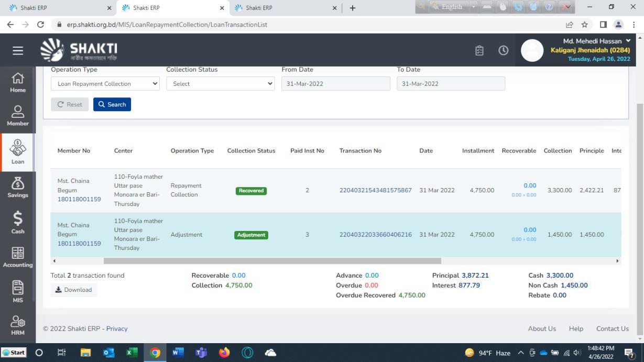Open member number in the Adjustment row
Image resolution: width=644 pixels, height=362 pixels.
pos(79,244)
